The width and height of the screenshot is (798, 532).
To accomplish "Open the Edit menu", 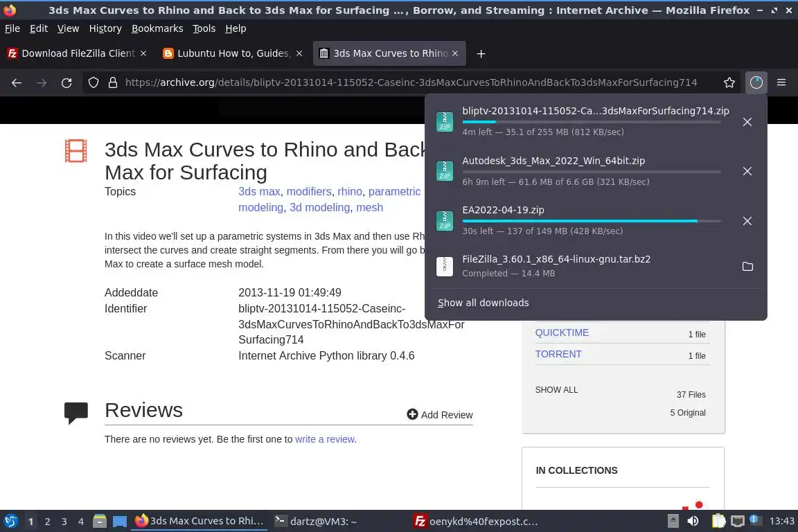I will click(39, 28).
